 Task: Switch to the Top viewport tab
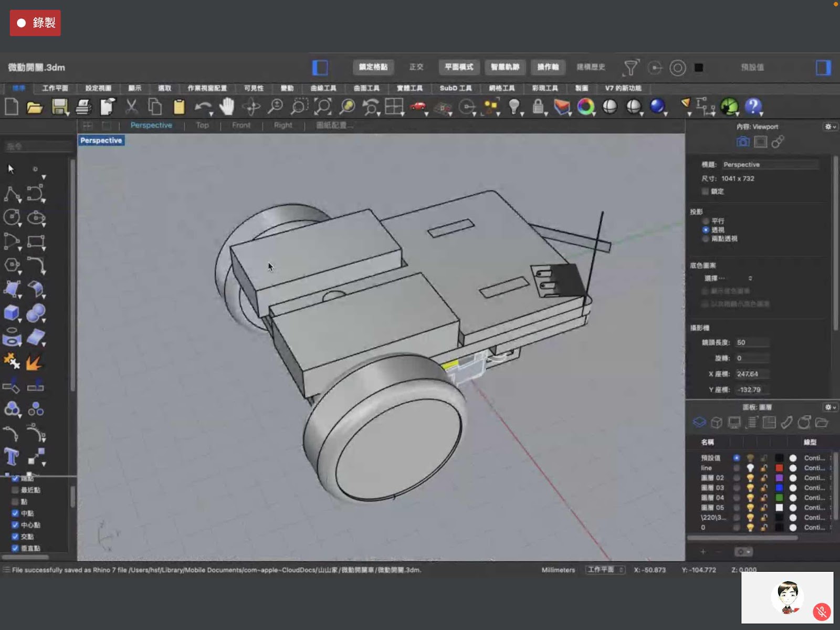pos(202,125)
